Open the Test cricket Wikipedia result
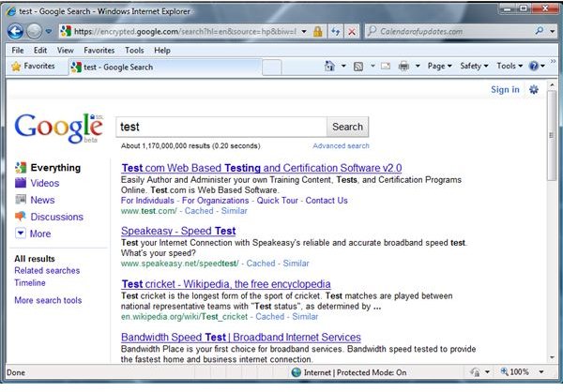563x392 pixels. coord(226,284)
